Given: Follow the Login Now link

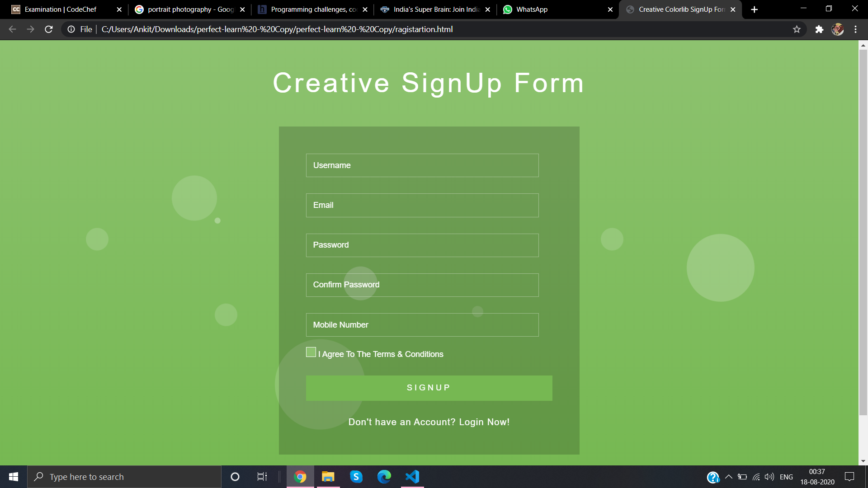Looking at the screenshot, I should [484, 422].
